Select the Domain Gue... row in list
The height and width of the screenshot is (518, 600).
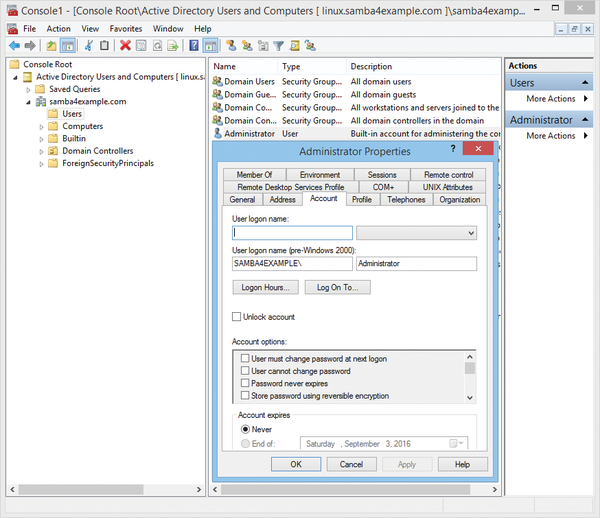coord(355,94)
